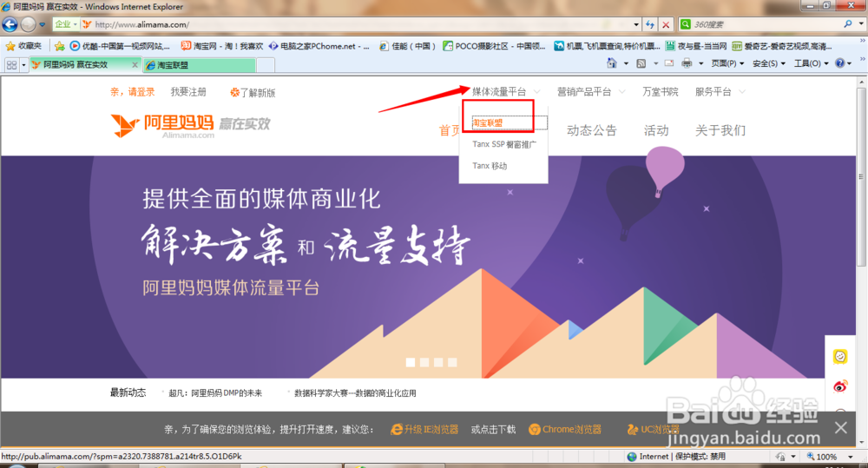Click the Quick Tabs grid icon
Screen dimensions: 868x468
click(11, 65)
